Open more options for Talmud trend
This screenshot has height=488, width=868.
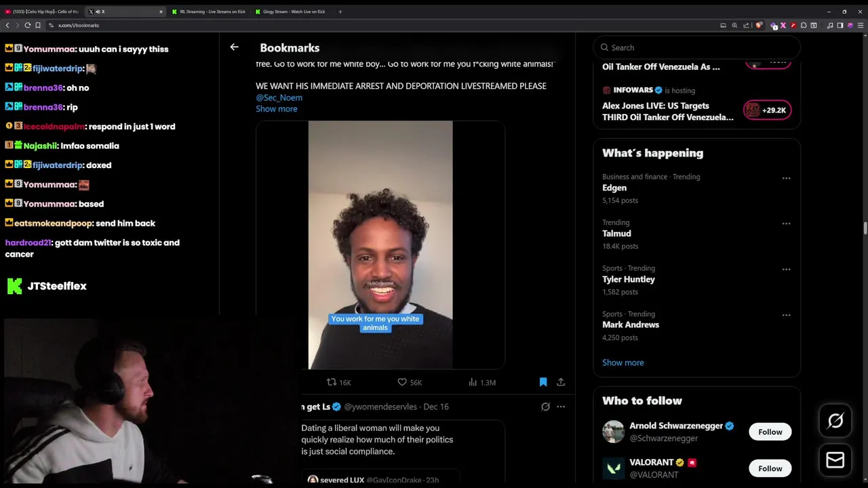786,224
